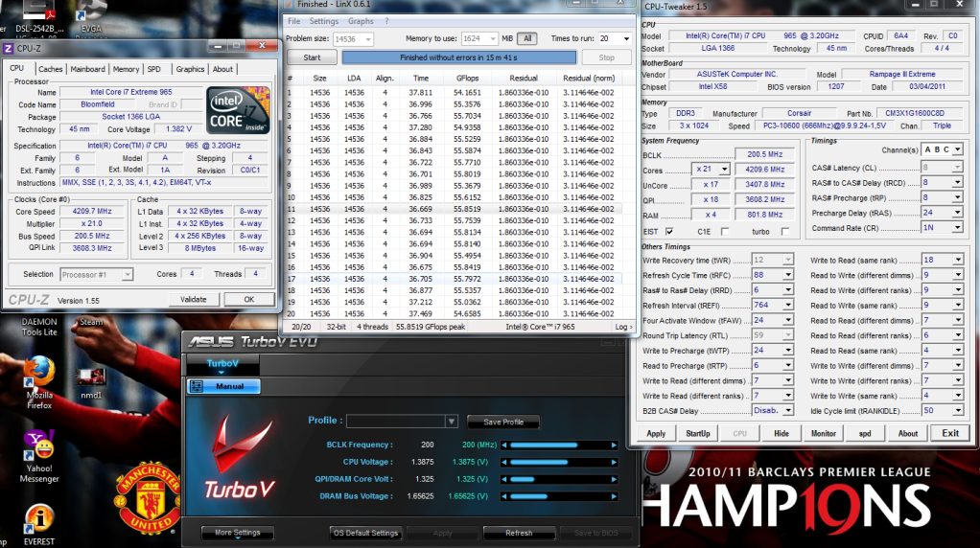
Task: Click the Validate button in CPU-Z
Action: [194, 299]
